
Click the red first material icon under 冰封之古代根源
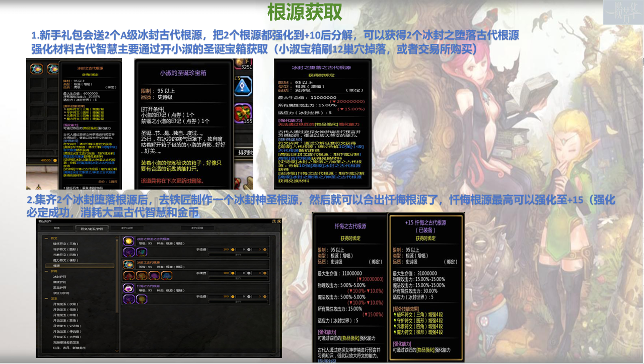tap(128, 276)
